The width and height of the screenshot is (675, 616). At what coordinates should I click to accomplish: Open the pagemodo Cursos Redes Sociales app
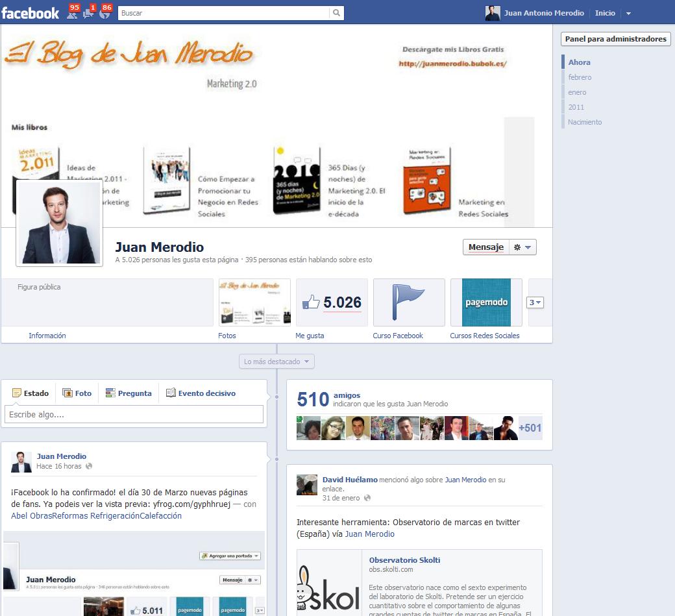[486, 302]
